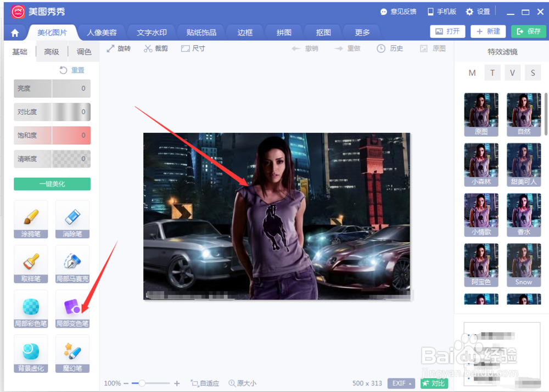Apply the Snow filter thumbnail
Image resolution: width=549 pixels, height=392 pixels.
tap(523, 264)
